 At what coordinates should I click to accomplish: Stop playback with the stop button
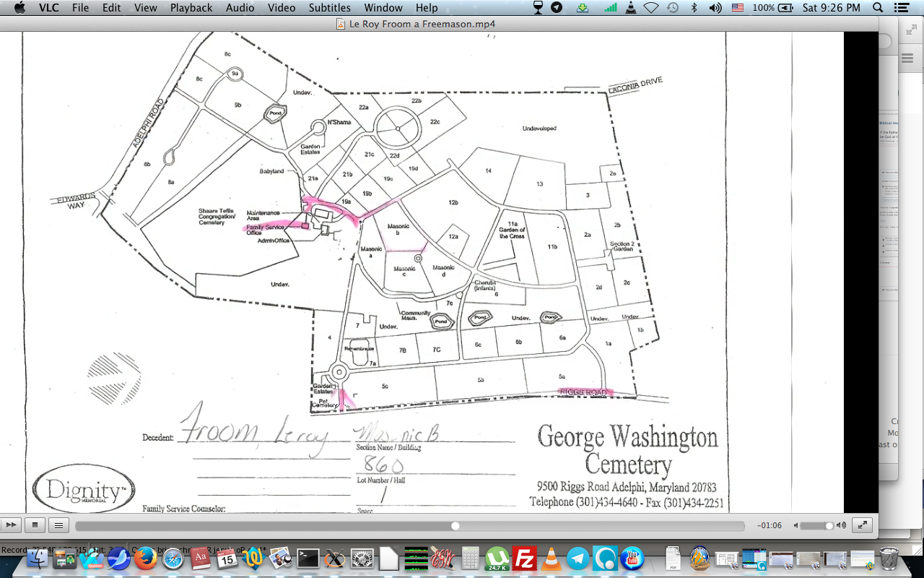33,525
